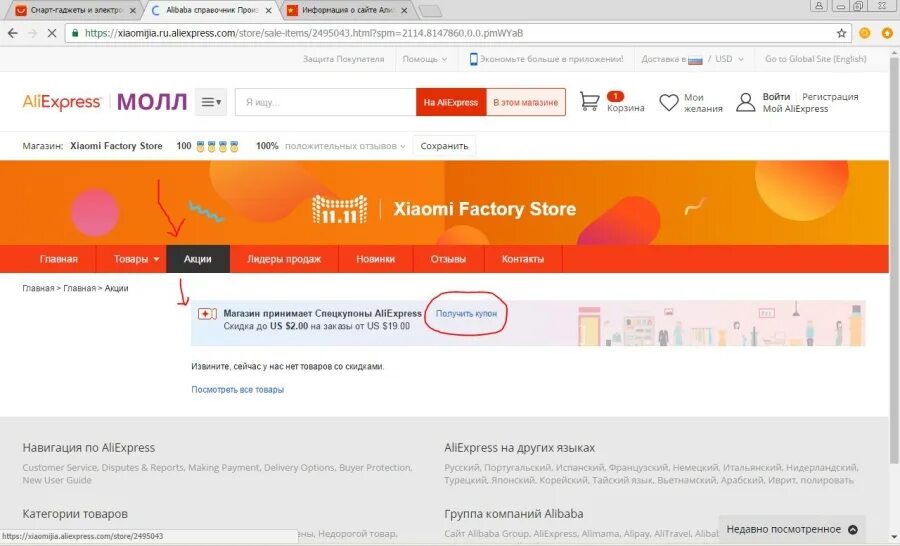The image size is (900, 546).
Task: Click the browser address bar URL
Action: 304,33
